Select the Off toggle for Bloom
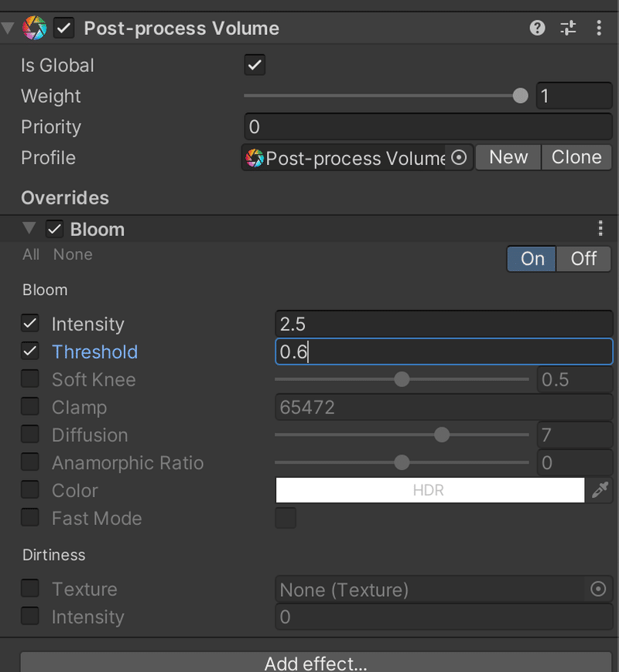The image size is (619, 672). (x=583, y=259)
